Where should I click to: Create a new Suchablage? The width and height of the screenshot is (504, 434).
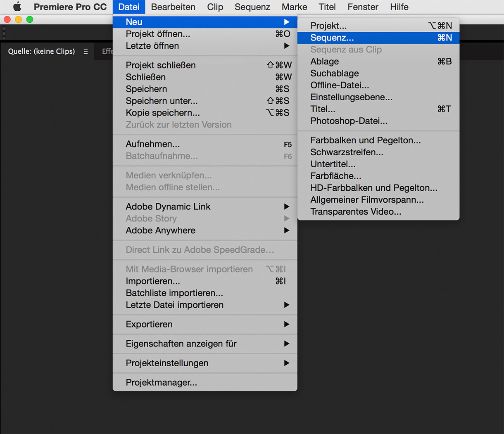[x=378, y=74]
